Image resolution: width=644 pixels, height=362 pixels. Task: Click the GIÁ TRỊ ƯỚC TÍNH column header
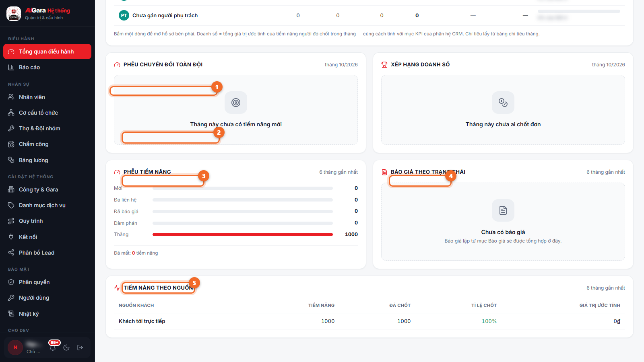click(600, 305)
